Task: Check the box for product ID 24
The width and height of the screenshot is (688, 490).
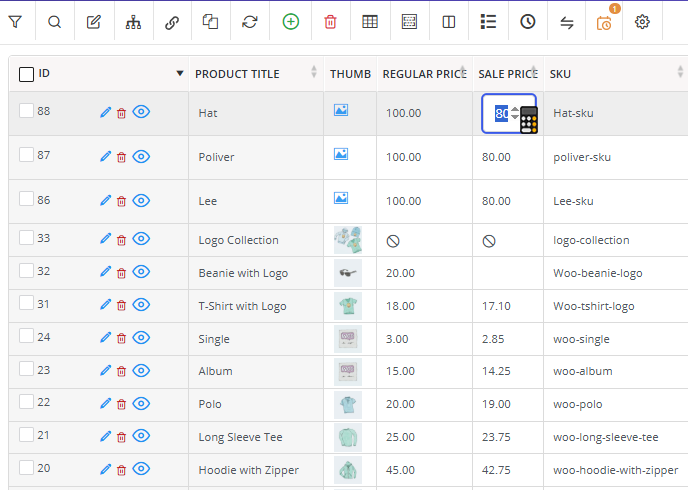Action: 26,336
